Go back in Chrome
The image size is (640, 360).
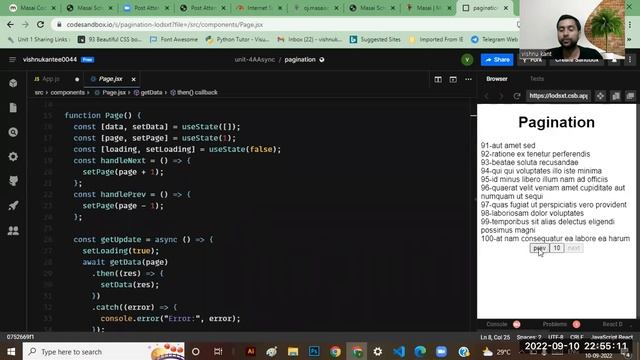[10, 24]
